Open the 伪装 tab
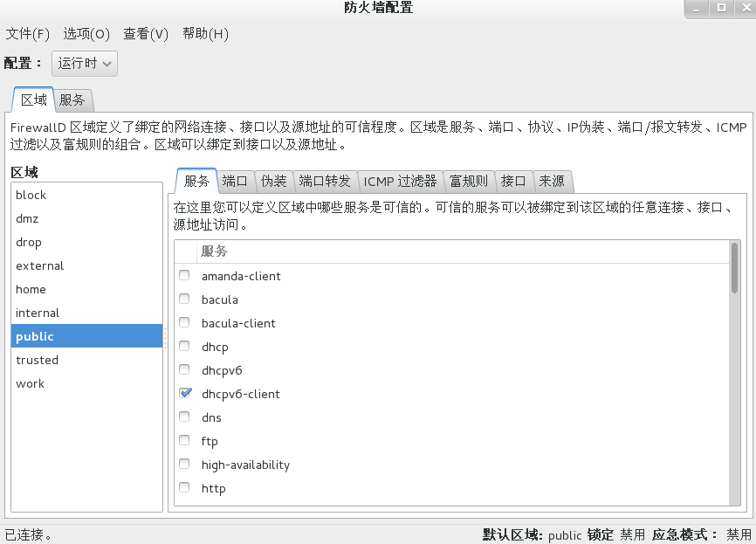 (x=273, y=182)
